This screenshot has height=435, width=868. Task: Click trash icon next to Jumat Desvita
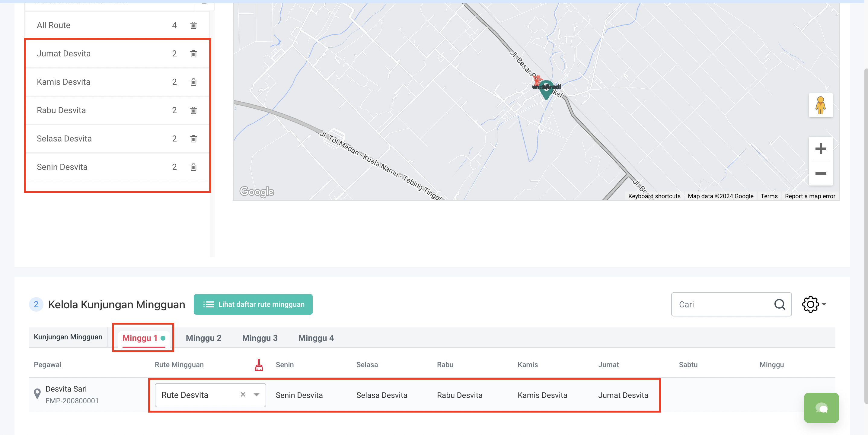tap(193, 53)
